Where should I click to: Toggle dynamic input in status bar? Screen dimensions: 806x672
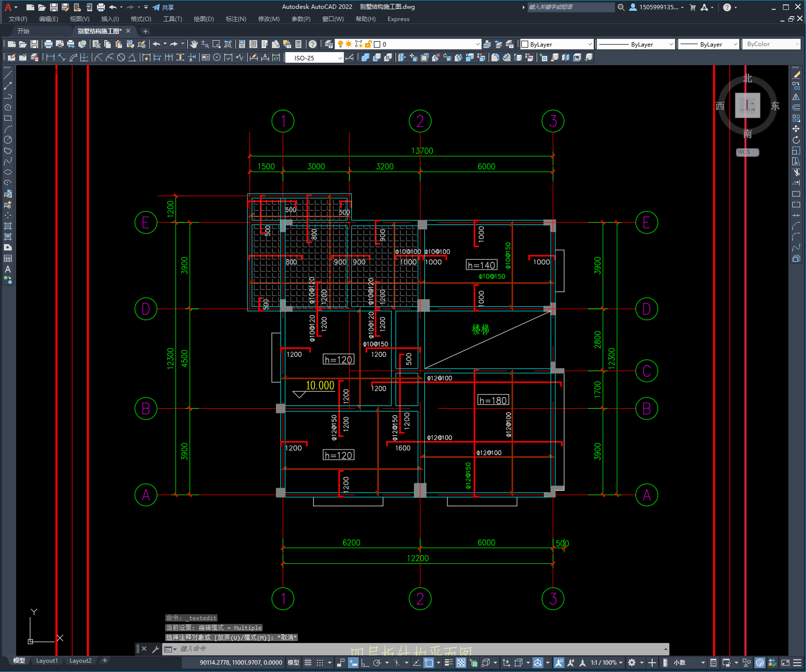tap(353, 663)
